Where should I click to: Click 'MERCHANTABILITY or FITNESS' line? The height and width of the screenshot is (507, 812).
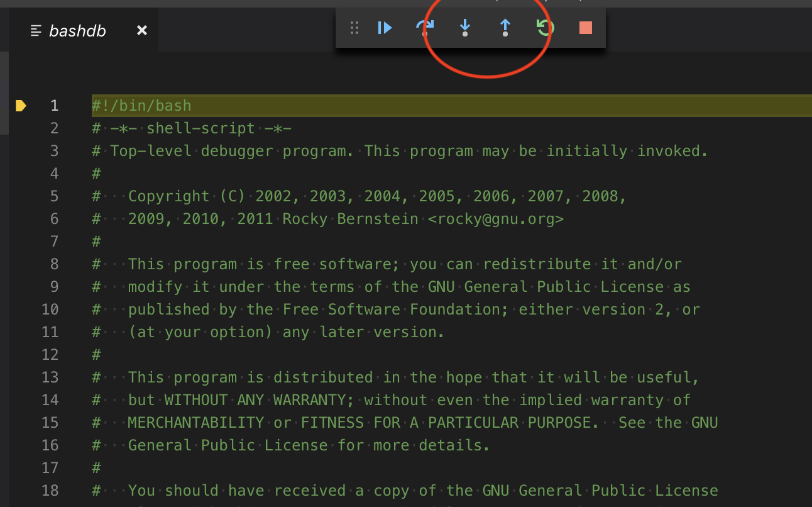pos(405,423)
